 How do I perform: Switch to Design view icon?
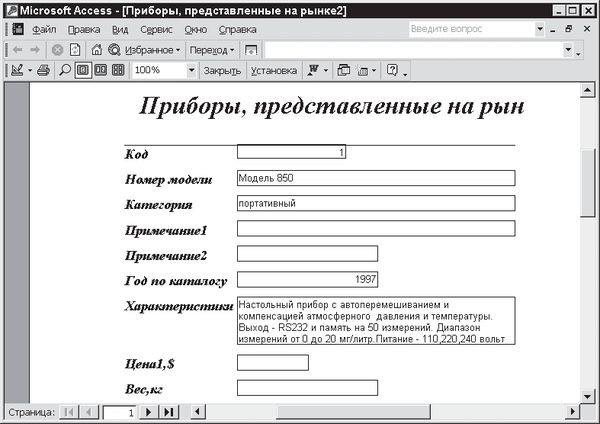(17, 70)
